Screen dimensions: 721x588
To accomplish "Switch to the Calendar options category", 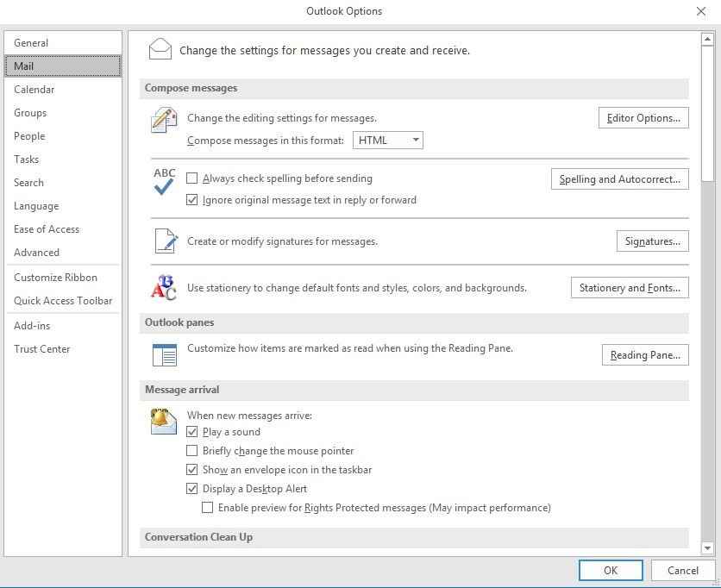I will [34, 90].
